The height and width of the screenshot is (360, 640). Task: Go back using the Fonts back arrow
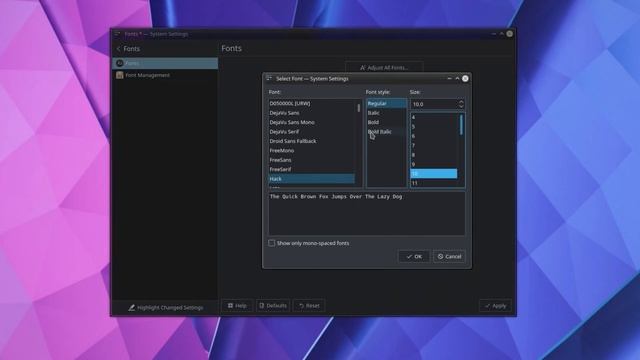tap(118, 49)
